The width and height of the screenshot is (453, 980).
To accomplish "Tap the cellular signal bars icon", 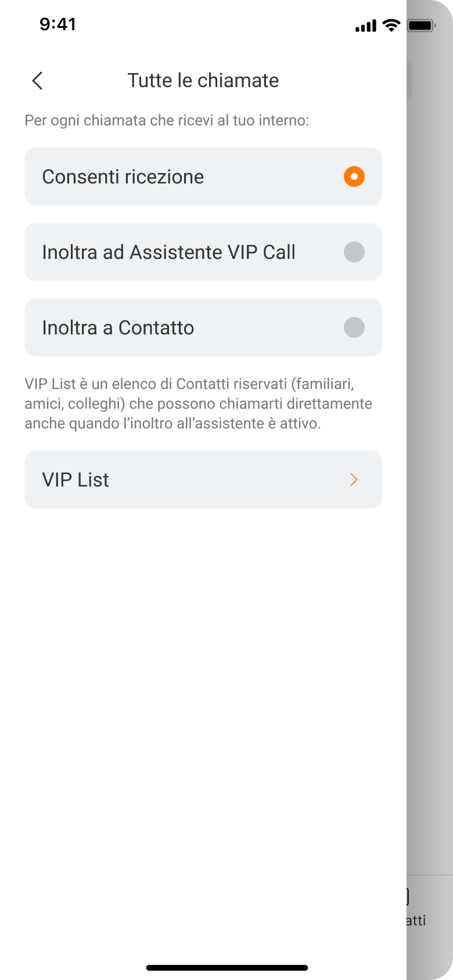I will (x=366, y=26).
